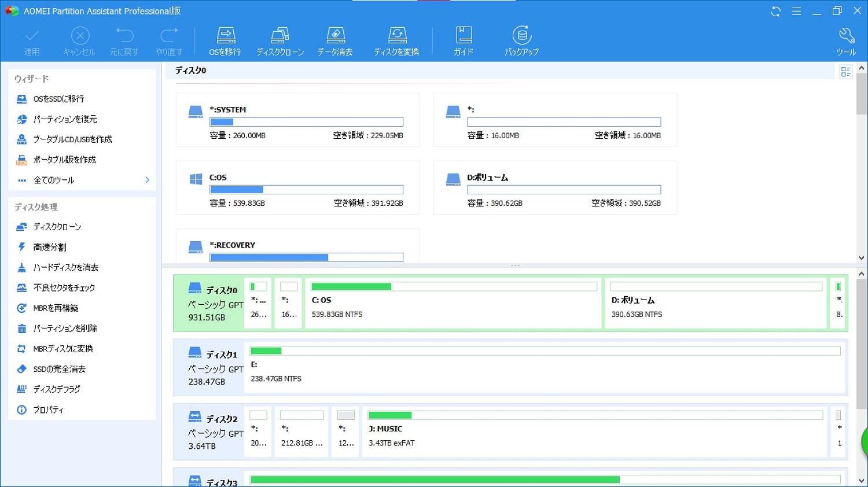Select ディスク2 header in disk map
The width and height of the screenshot is (868, 487).
point(209,431)
